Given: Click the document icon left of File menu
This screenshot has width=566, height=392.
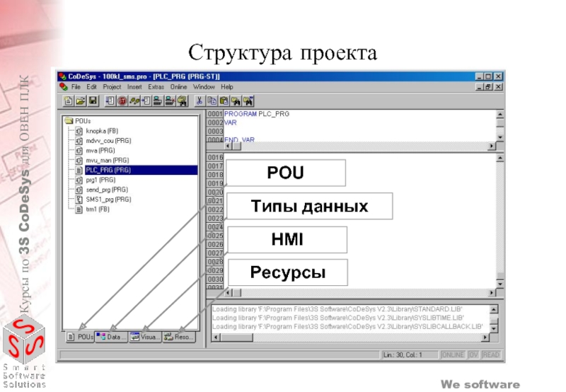Looking at the screenshot, I should coord(64,87).
